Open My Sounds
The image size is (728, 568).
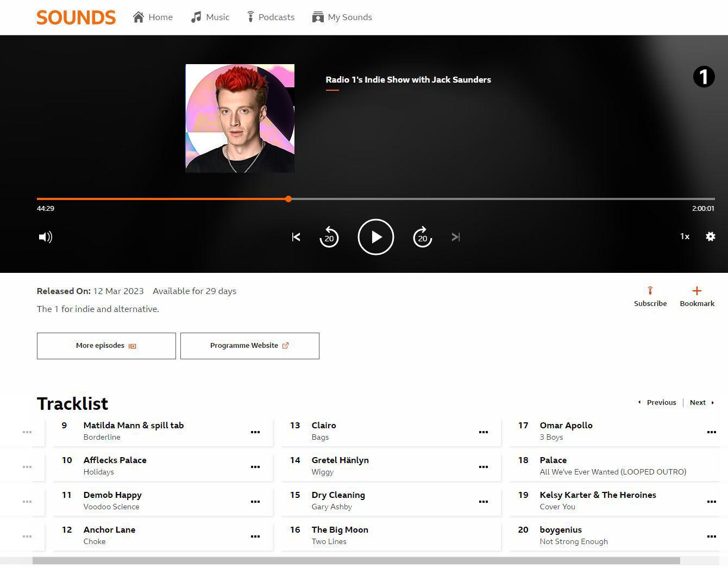pos(342,17)
